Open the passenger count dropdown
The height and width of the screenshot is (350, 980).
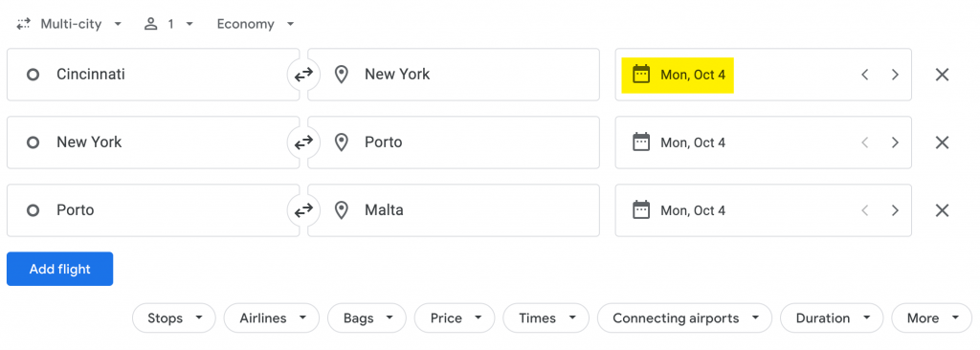(169, 24)
